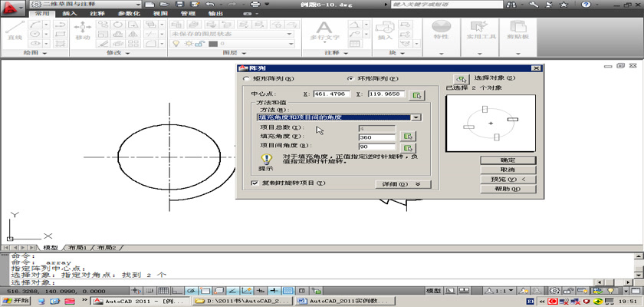Click the 确定 button in array dialog
The height and width of the screenshot is (307, 644).
508,160
